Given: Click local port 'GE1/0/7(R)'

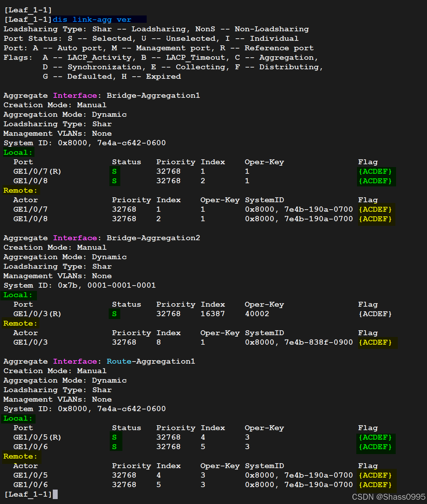Looking at the screenshot, I should (x=37, y=172).
